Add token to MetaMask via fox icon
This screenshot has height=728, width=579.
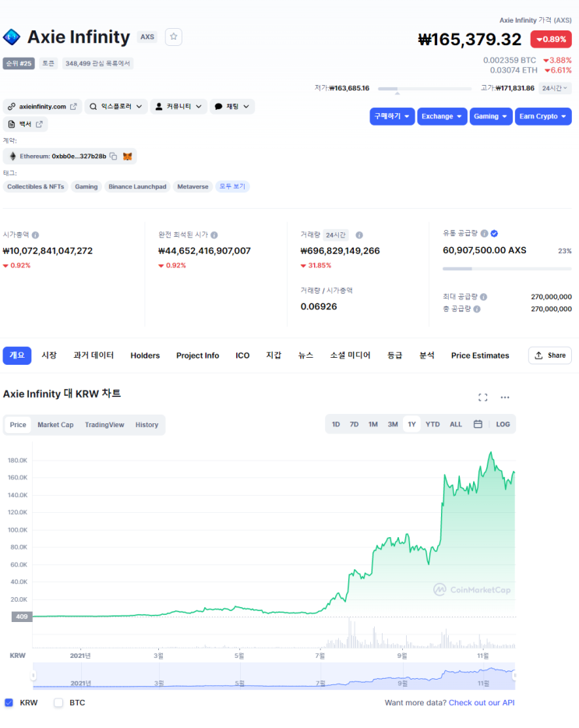pyautogui.click(x=127, y=157)
